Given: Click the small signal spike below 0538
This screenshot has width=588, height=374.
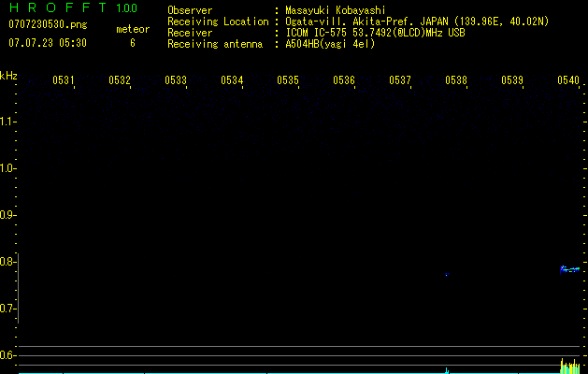Looking at the screenshot, I should click(447, 370).
